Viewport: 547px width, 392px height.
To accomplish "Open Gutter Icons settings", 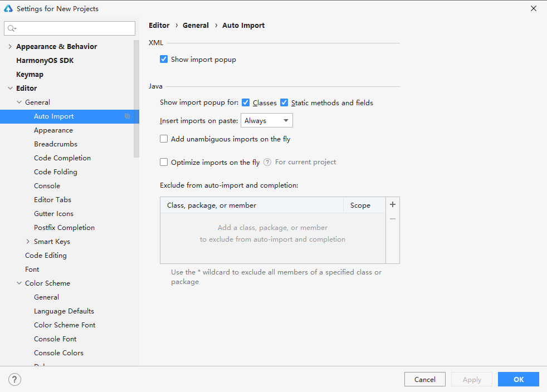I will point(53,214).
